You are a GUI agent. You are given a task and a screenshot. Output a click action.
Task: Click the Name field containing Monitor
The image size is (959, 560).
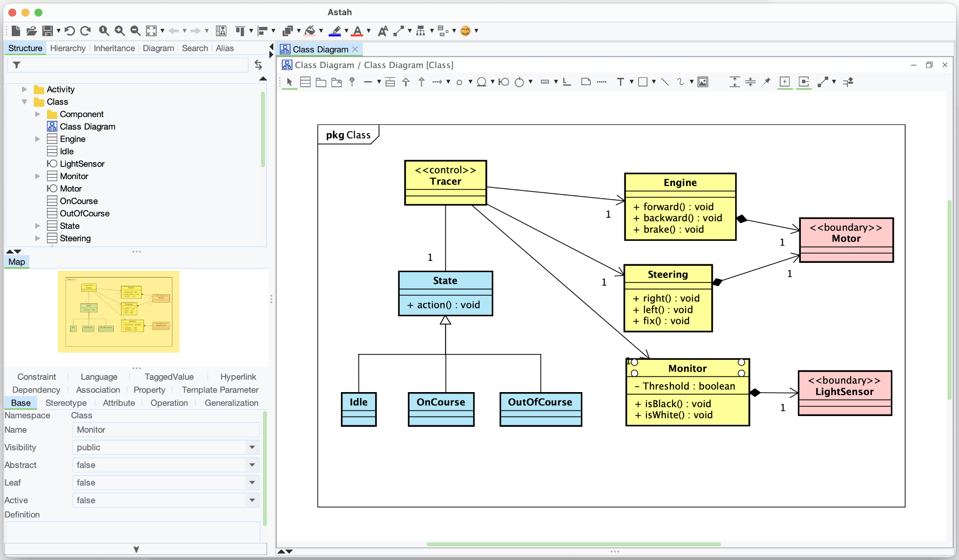[166, 430]
